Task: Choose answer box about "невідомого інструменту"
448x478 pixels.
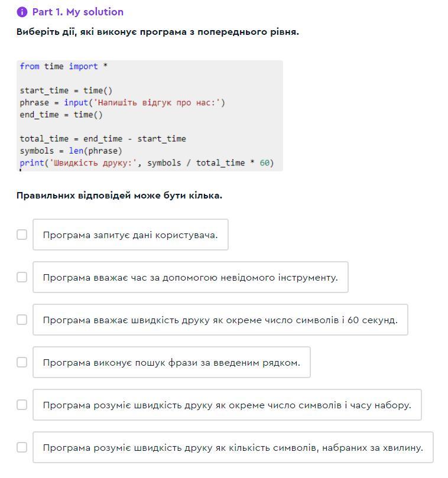Action: [190, 277]
